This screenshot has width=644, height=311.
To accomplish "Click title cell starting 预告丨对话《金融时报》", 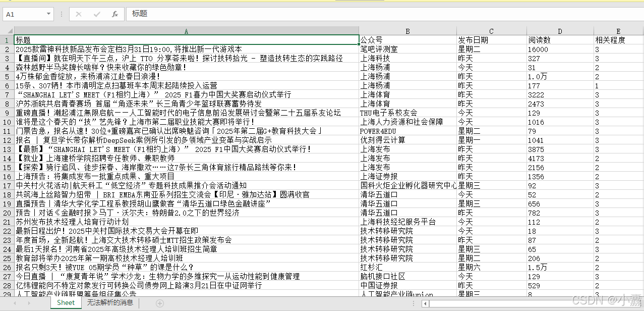I will click(186, 213).
